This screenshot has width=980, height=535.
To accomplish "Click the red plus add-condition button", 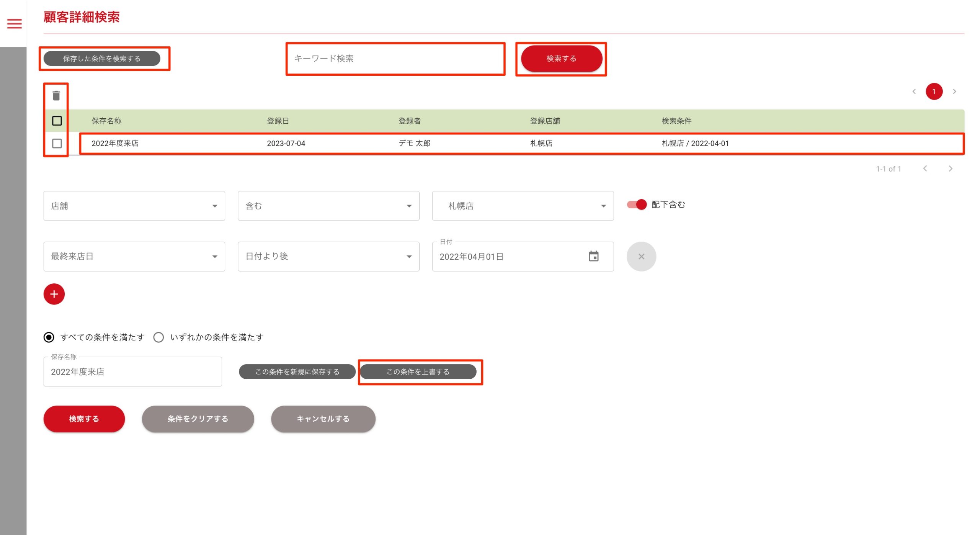I will click(54, 294).
